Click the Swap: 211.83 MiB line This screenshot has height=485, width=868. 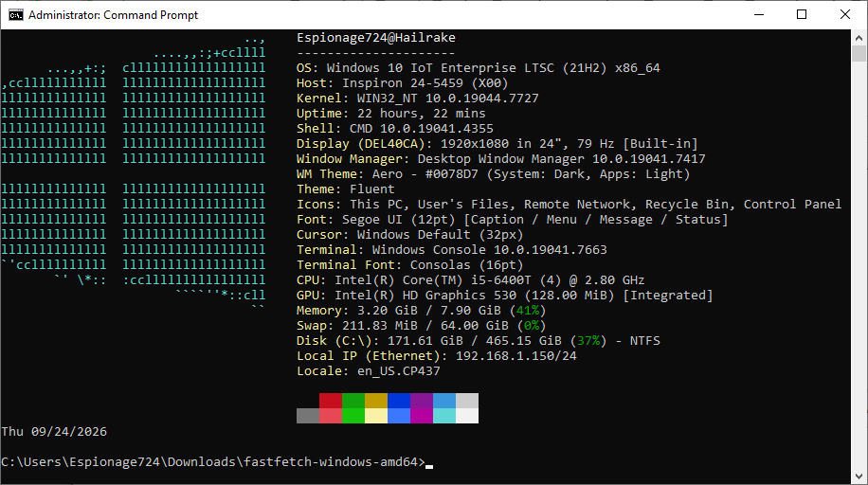(x=422, y=326)
